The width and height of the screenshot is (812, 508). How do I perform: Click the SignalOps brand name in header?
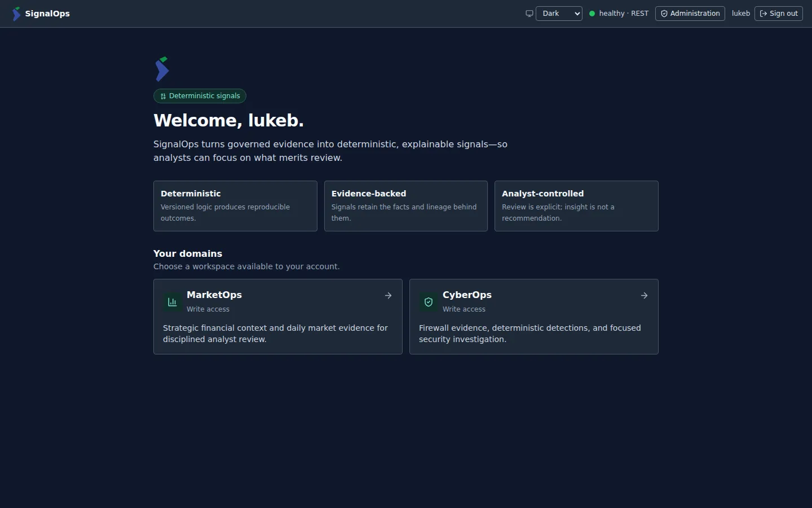tap(47, 14)
